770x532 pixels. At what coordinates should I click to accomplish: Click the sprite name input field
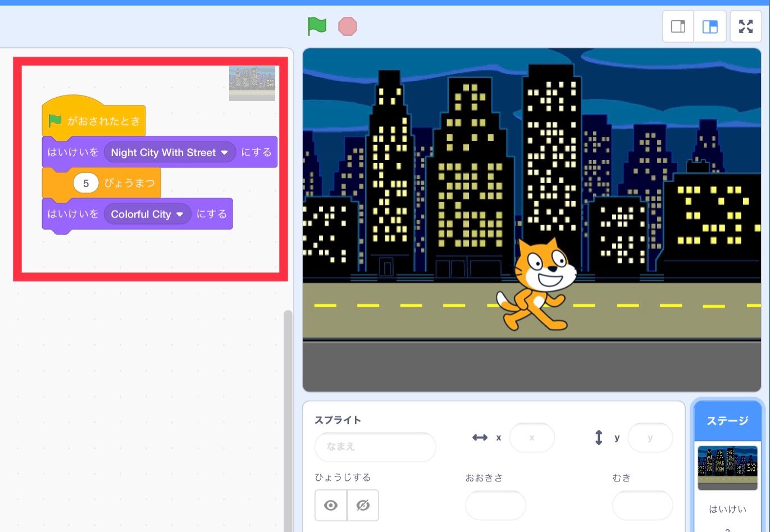[375, 447]
